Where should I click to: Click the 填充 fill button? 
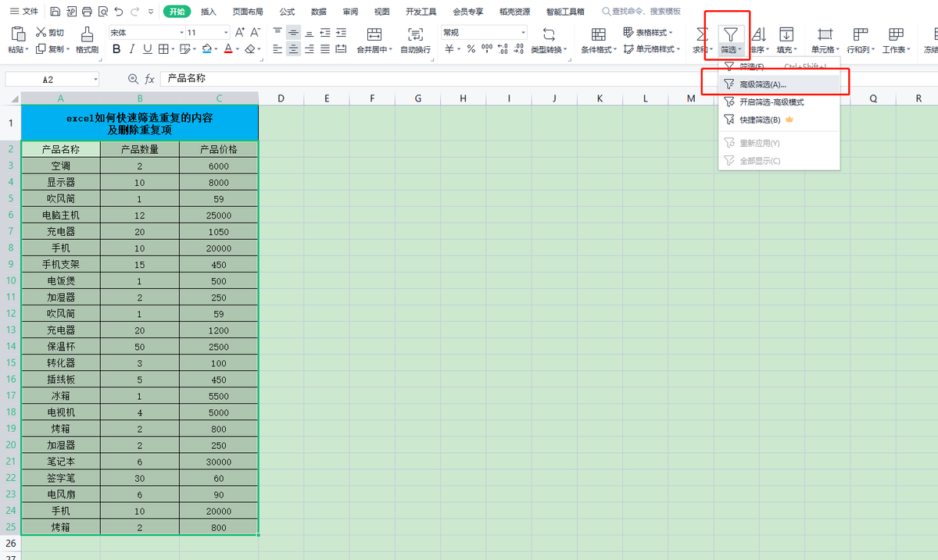click(x=786, y=40)
